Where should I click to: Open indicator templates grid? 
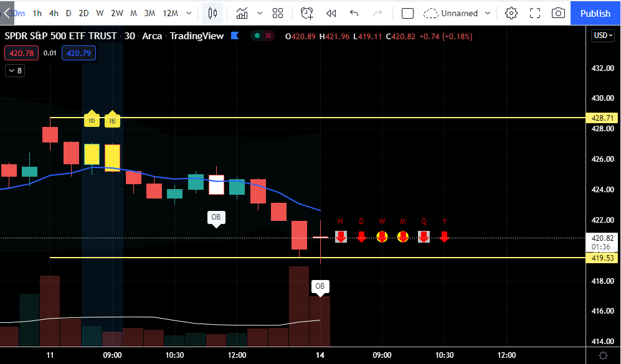278,13
